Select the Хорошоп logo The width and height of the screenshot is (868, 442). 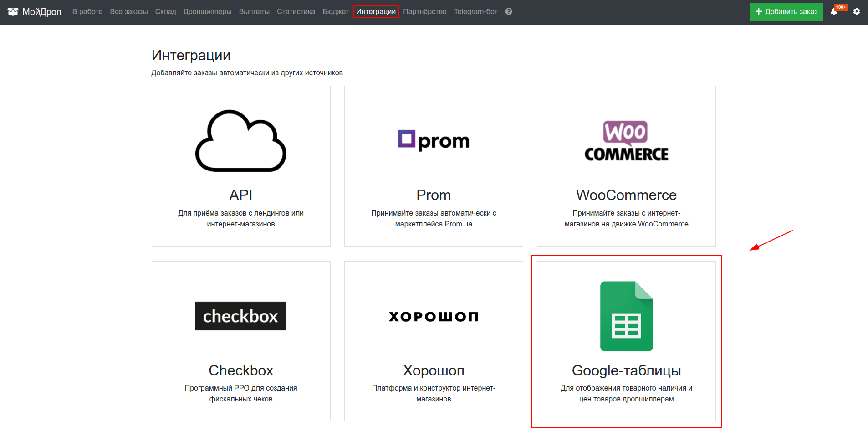click(x=434, y=316)
